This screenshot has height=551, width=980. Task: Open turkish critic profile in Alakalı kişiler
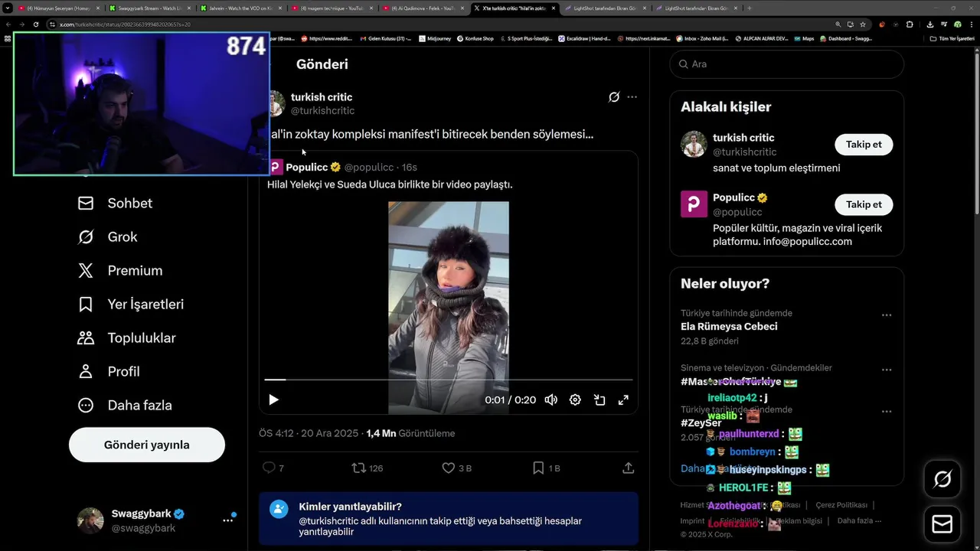click(x=743, y=138)
